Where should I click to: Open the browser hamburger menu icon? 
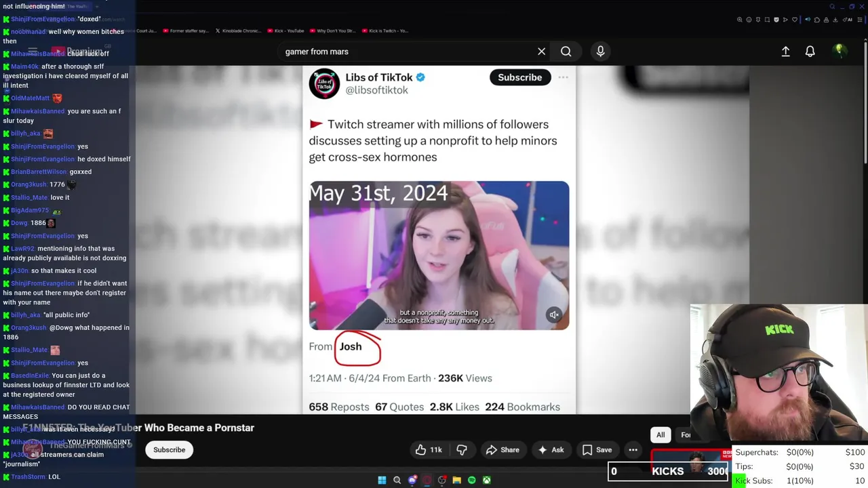point(859,20)
